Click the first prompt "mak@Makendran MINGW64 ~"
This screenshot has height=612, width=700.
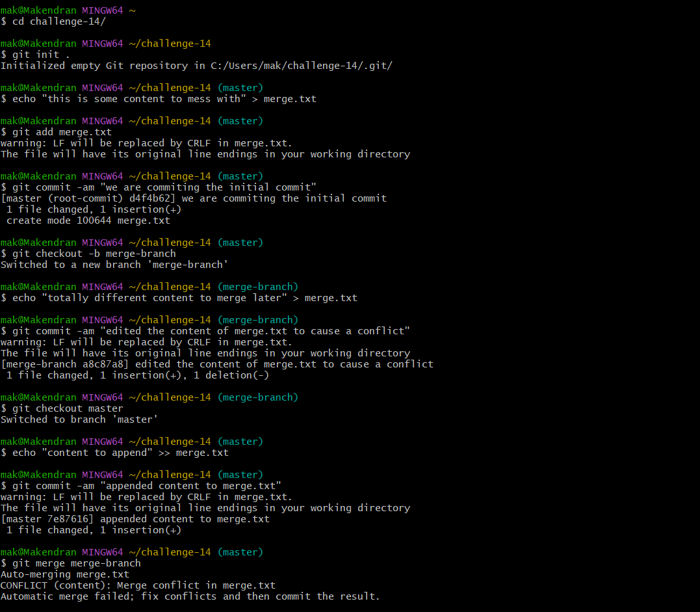68,10
